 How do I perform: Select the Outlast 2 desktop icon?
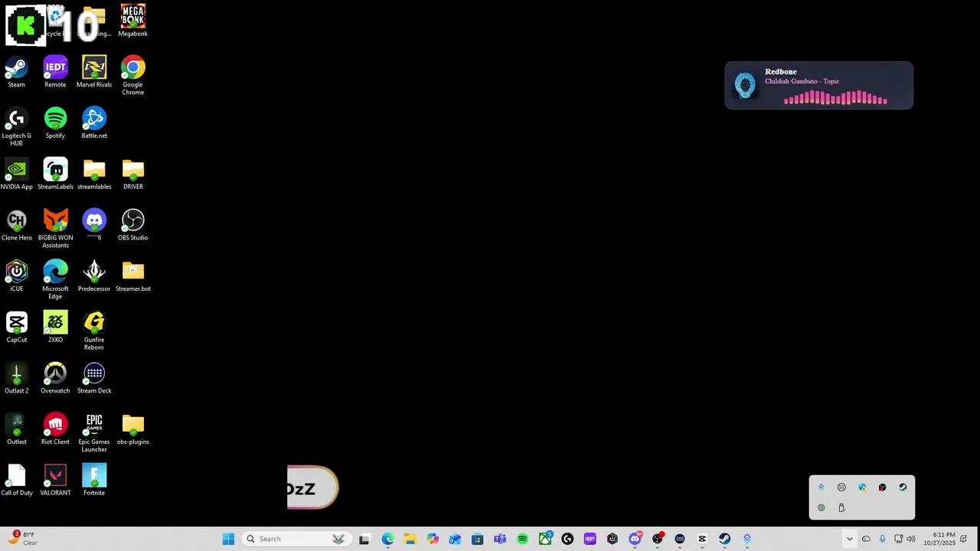tap(16, 377)
